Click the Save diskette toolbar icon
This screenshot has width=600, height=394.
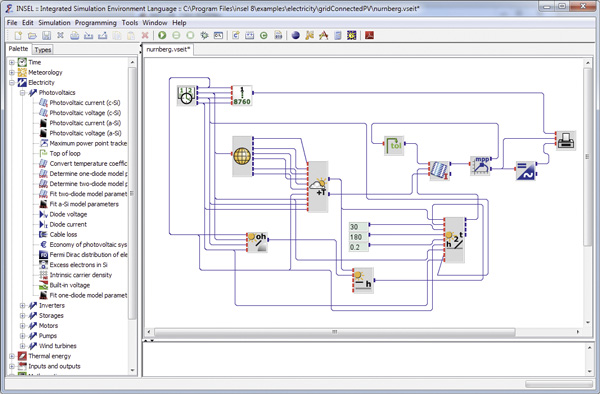[x=46, y=36]
